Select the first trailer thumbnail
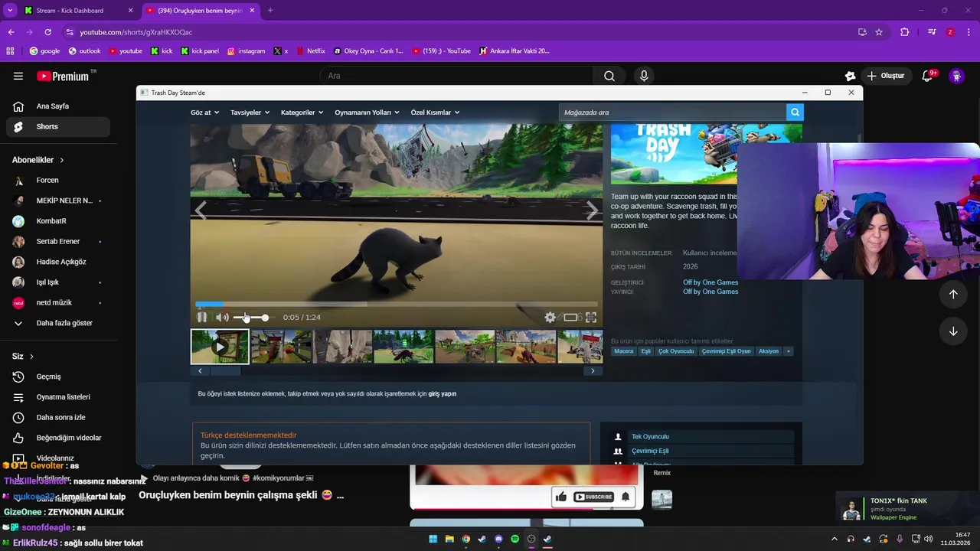This screenshot has width=980, height=551. coord(220,347)
